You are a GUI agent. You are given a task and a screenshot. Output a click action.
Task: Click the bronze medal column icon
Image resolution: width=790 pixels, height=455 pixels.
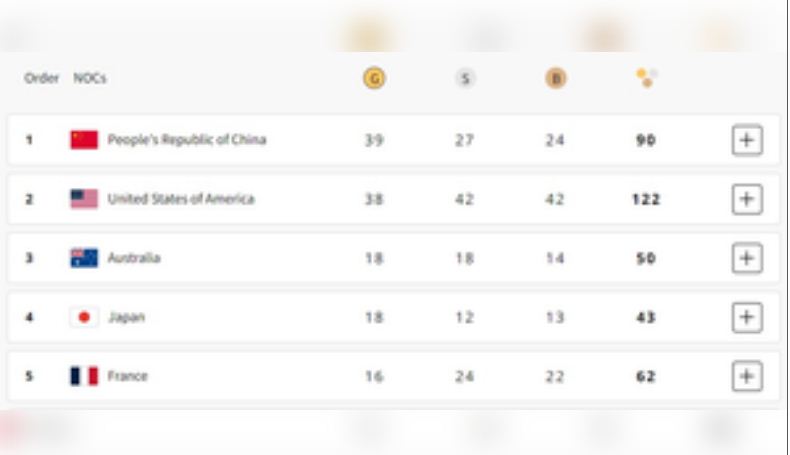(555, 78)
